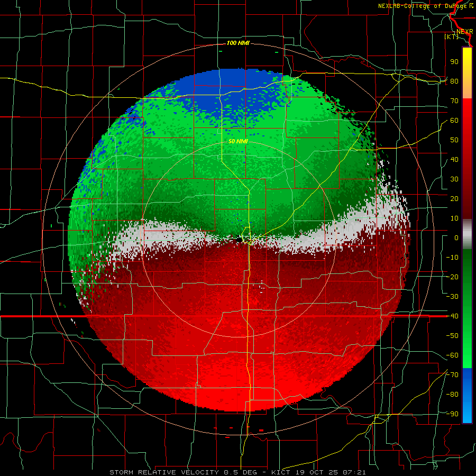476x476 pixels.
Task: Click the 0 value on velocity scale
Action: 456,237
